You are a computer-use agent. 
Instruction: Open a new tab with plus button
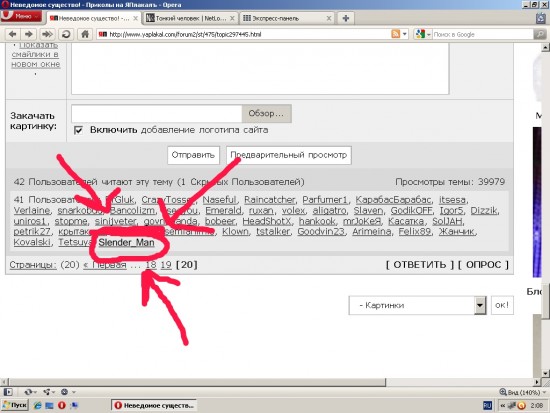point(346,18)
